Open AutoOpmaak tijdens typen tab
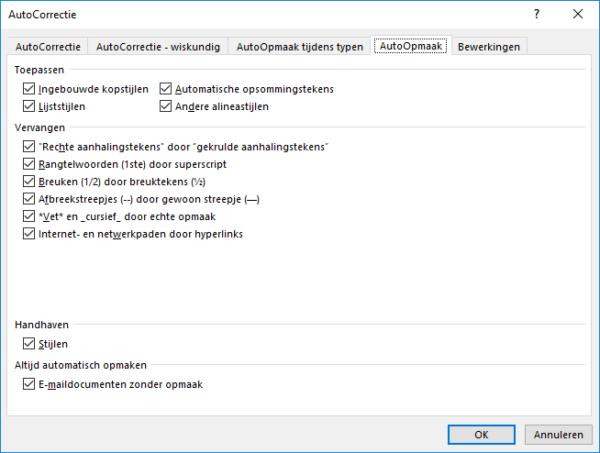 click(299, 47)
